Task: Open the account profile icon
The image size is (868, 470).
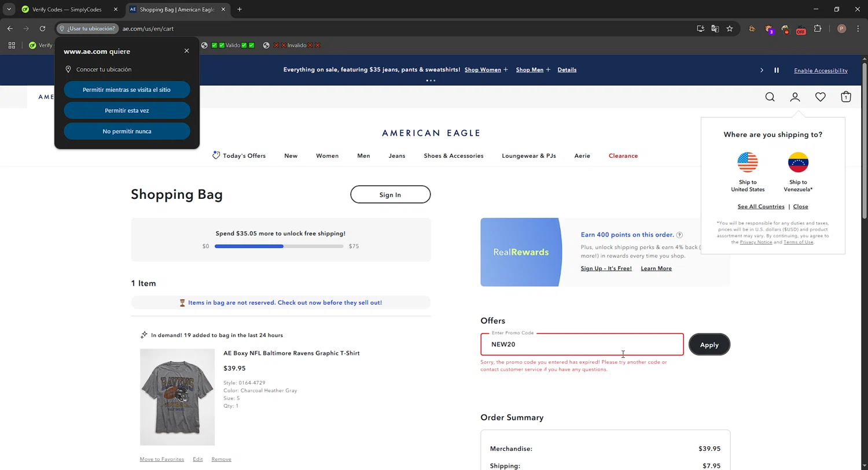Action: [795, 97]
